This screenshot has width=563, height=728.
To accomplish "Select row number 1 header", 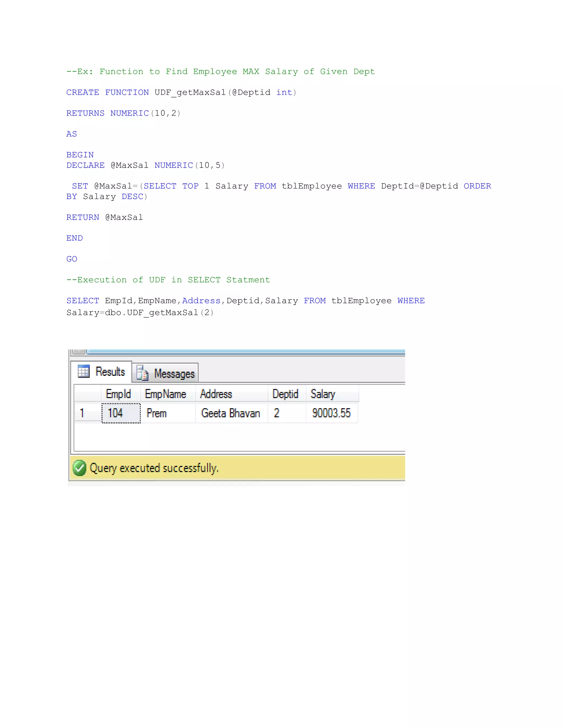I will coord(88,413).
